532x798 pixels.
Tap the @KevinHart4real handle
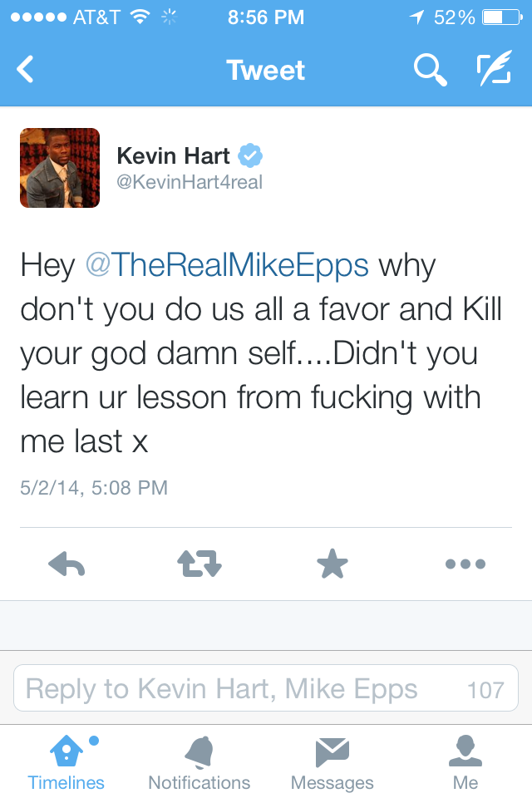(x=190, y=182)
